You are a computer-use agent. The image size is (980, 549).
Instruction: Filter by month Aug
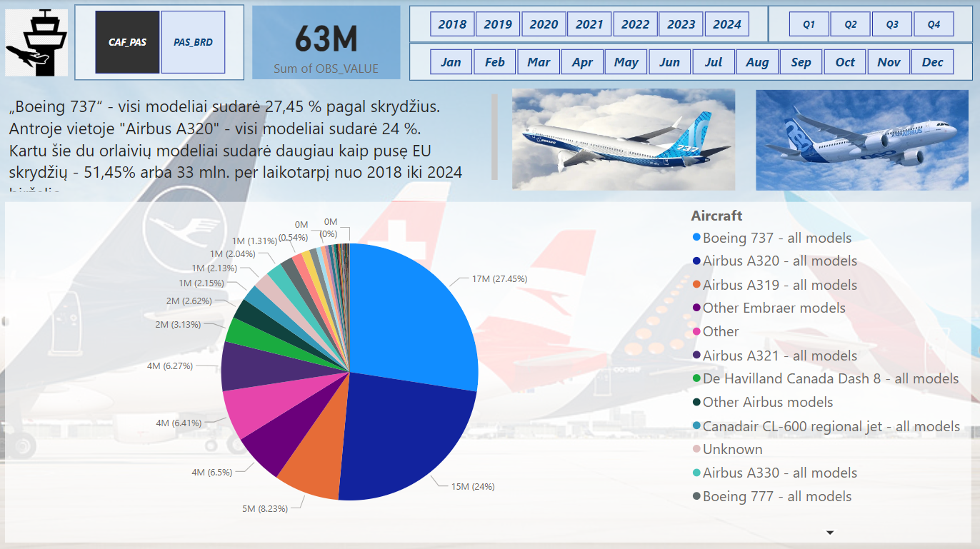pyautogui.click(x=757, y=62)
